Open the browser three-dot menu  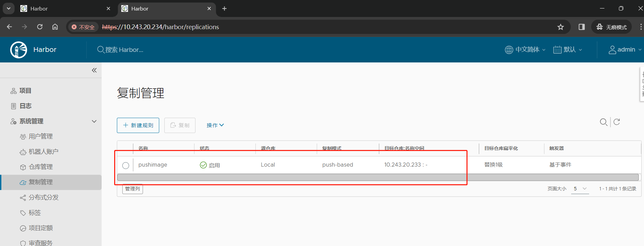point(641,27)
